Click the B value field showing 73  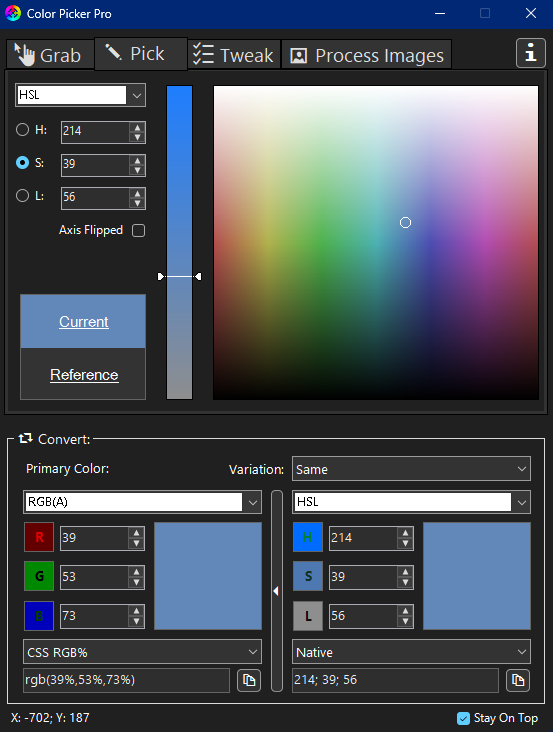94,616
